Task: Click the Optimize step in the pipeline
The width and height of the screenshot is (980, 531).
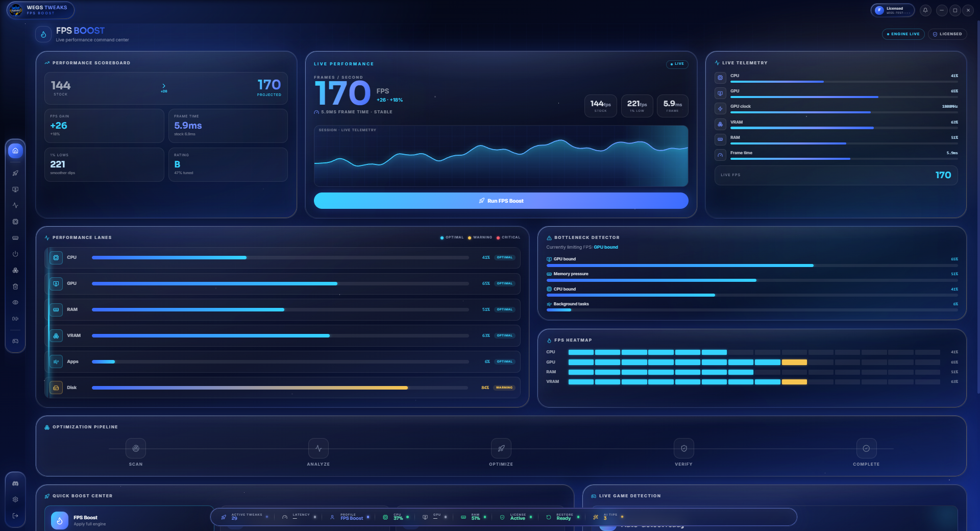Action: (501, 448)
